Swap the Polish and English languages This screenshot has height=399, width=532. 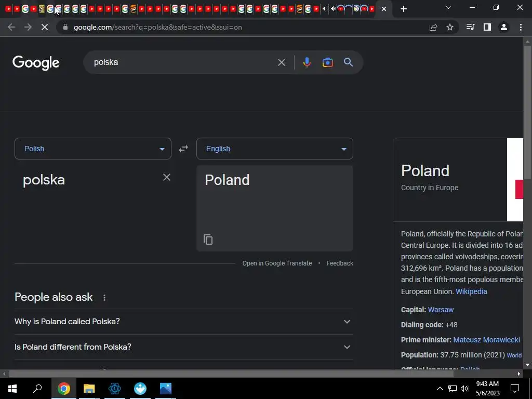pos(183,149)
